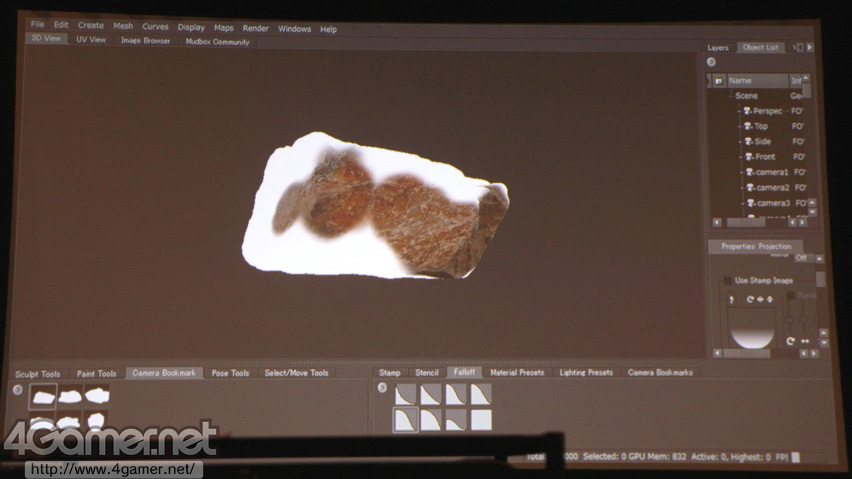The height and width of the screenshot is (479, 852).
Task: Open the Mesh menu
Action: click(x=123, y=26)
